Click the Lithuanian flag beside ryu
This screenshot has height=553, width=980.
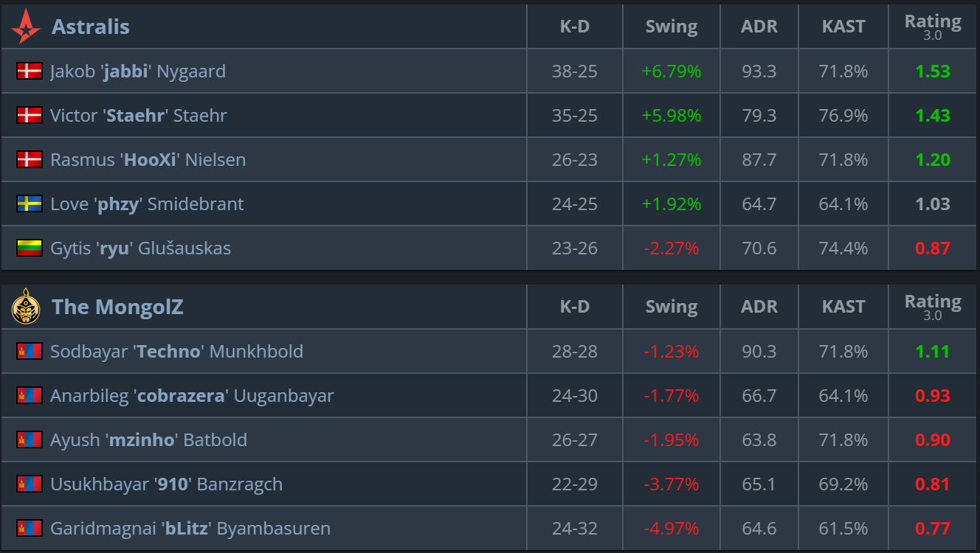click(29, 248)
